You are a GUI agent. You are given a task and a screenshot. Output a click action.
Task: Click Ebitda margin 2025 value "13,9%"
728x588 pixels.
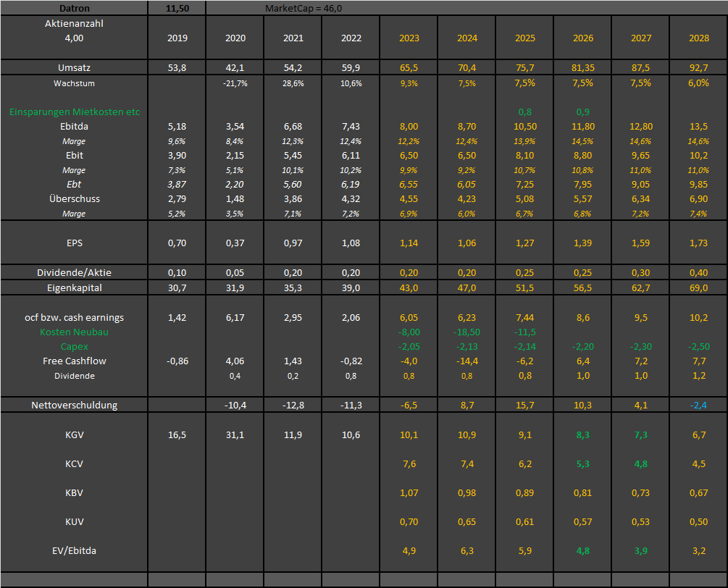click(x=524, y=141)
